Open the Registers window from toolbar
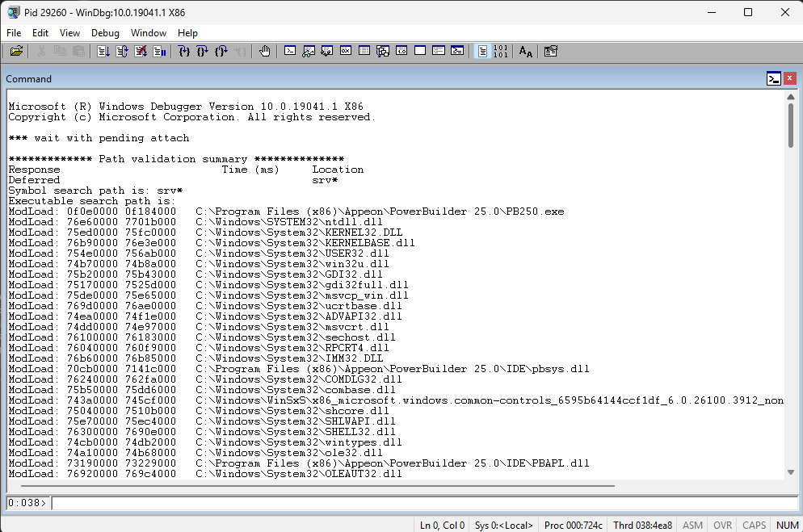 pos(346,51)
